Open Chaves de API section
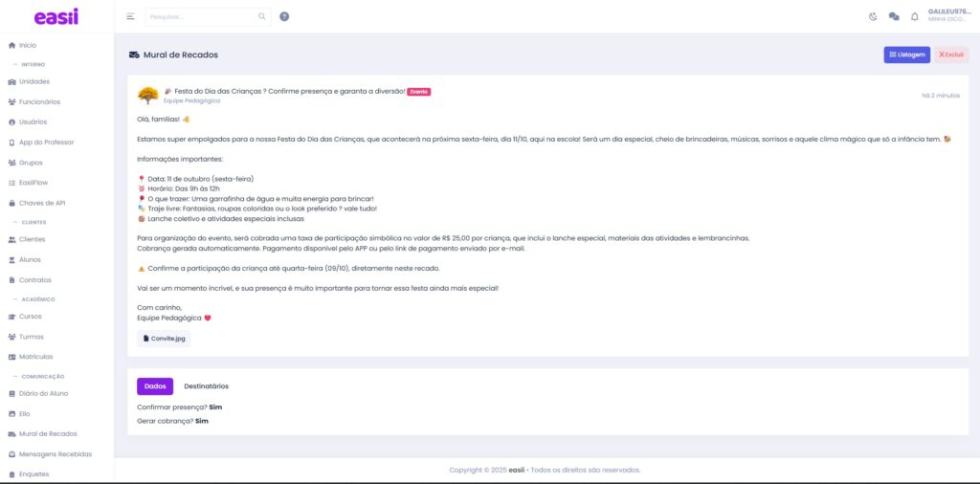 (x=42, y=203)
